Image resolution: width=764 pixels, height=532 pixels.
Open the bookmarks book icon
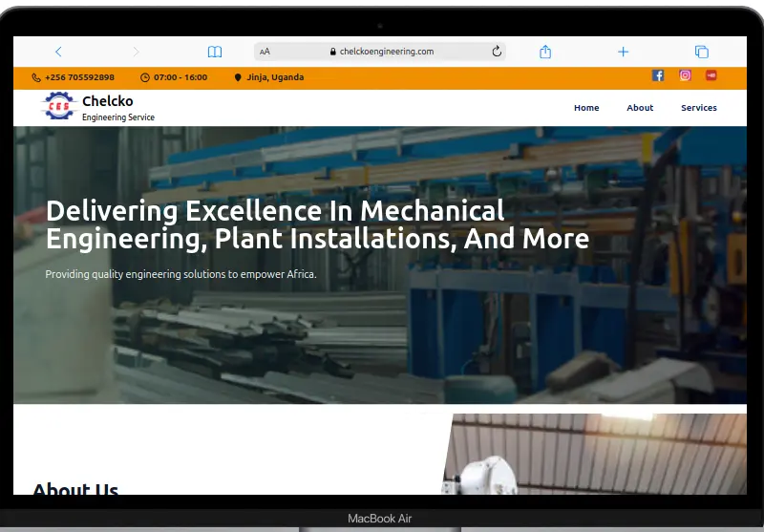coord(215,52)
